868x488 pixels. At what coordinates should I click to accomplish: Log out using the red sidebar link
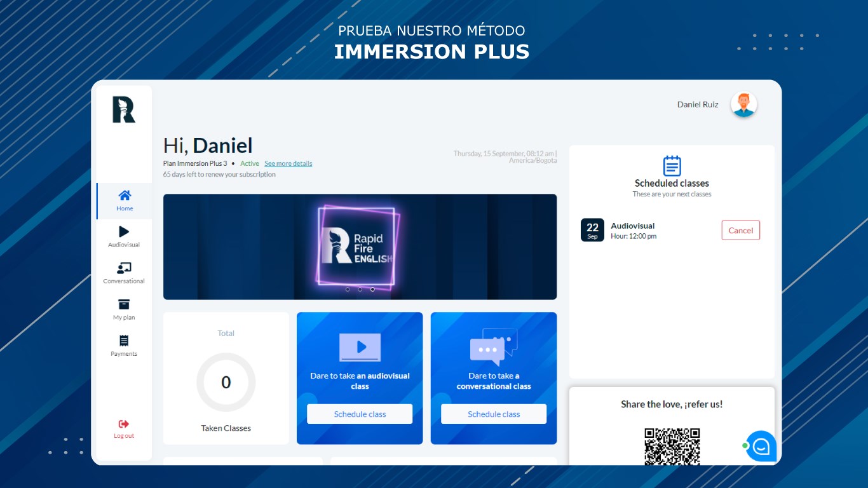tap(124, 429)
